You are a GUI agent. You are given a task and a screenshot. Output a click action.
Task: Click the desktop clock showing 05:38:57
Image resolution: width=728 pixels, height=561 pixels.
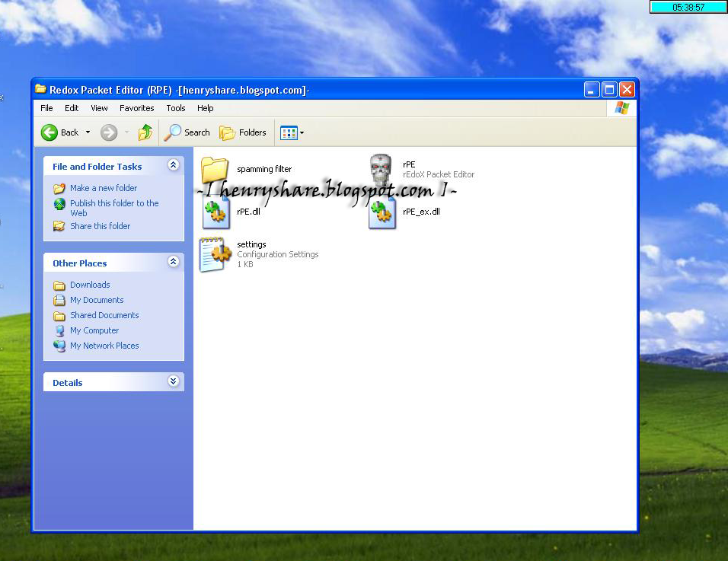(x=688, y=7)
